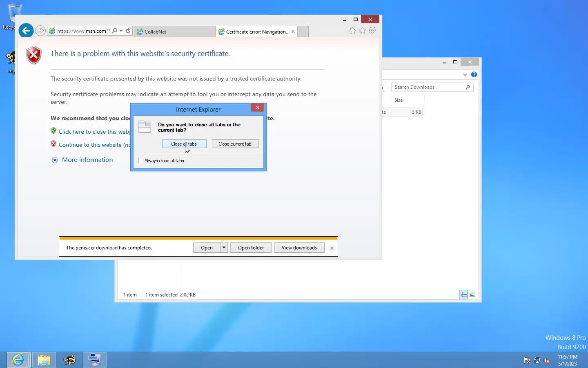Go back with the blue arrow button
The height and width of the screenshot is (368, 588).
point(26,30)
